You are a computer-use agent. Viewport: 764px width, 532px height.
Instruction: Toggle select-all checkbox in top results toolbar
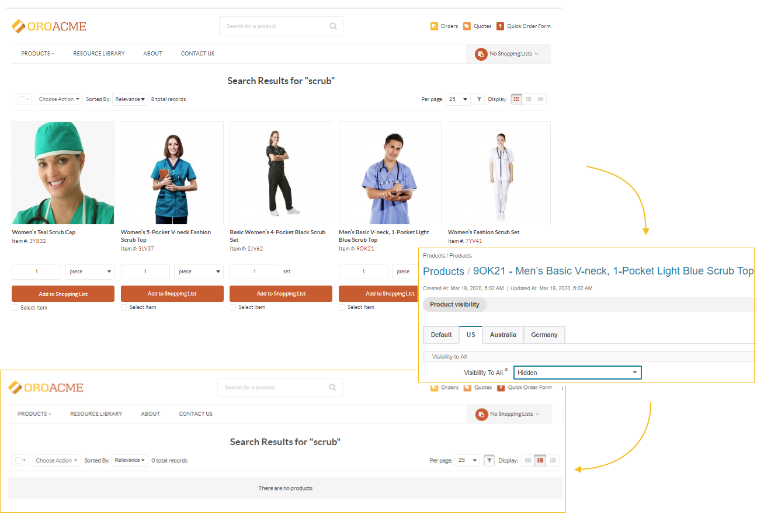click(x=22, y=99)
